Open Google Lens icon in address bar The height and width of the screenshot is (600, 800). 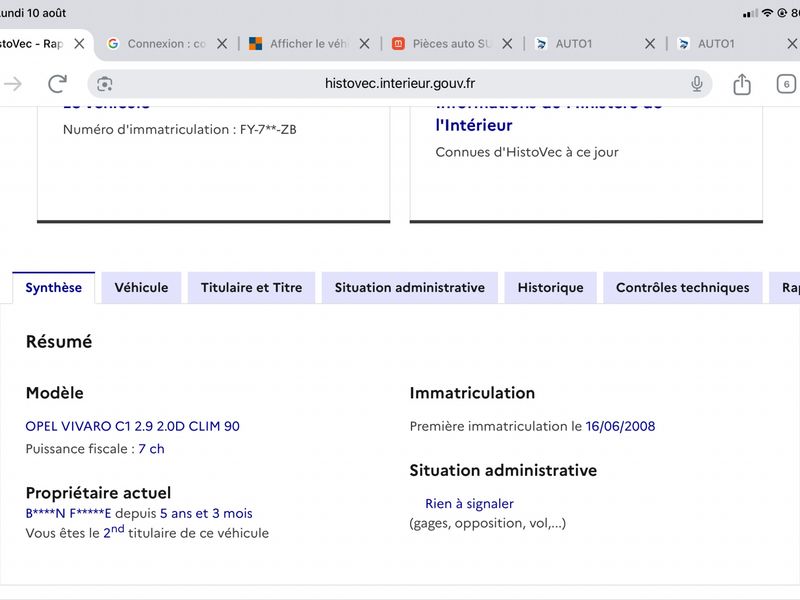105,84
